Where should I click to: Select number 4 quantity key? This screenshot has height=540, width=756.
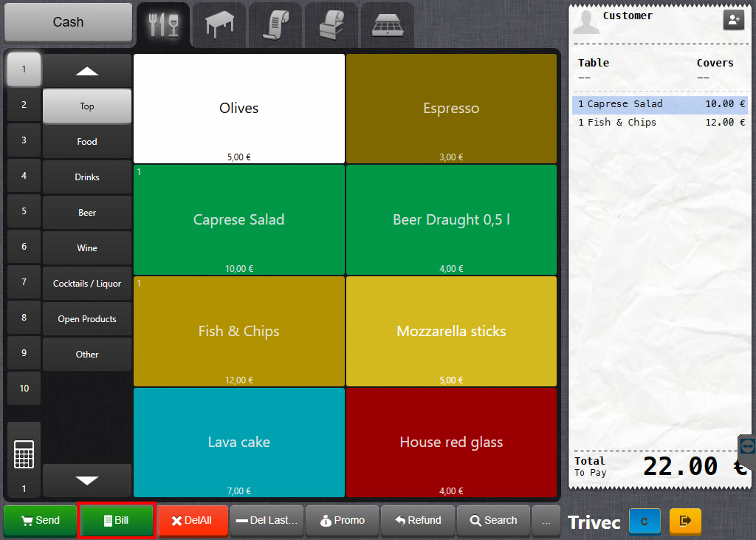click(24, 176)
